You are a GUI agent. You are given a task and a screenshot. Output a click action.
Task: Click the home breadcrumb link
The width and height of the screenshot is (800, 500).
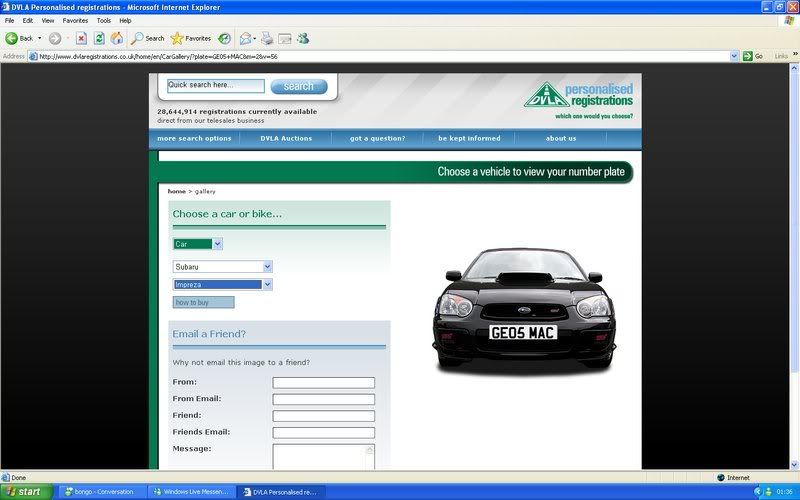[x=177, y=191]
